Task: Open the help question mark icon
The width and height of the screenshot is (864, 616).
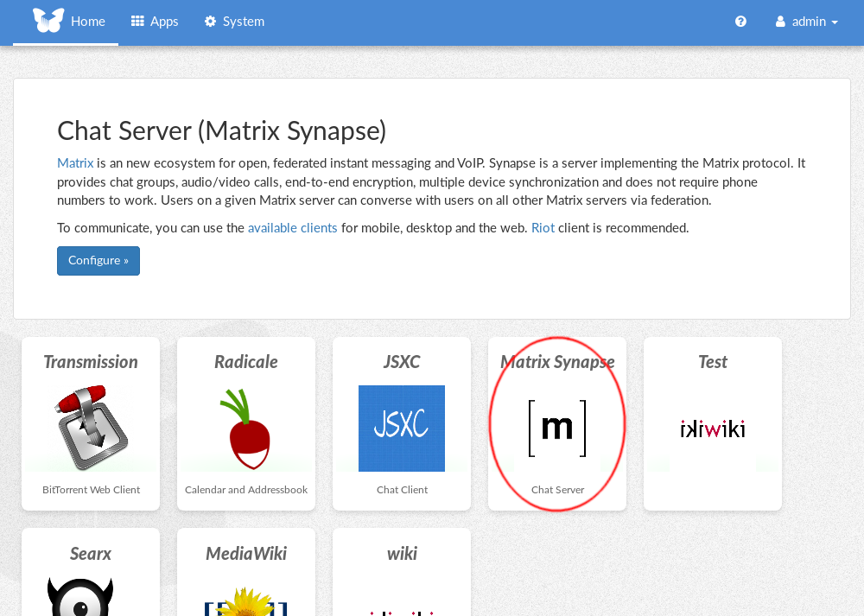Action: click(740, 22)
